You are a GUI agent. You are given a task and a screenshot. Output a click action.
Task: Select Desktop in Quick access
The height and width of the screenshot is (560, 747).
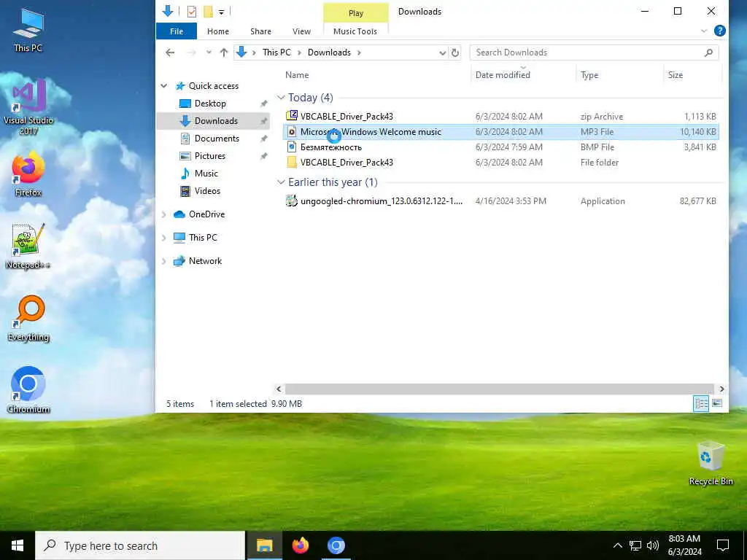coord(210,104)
